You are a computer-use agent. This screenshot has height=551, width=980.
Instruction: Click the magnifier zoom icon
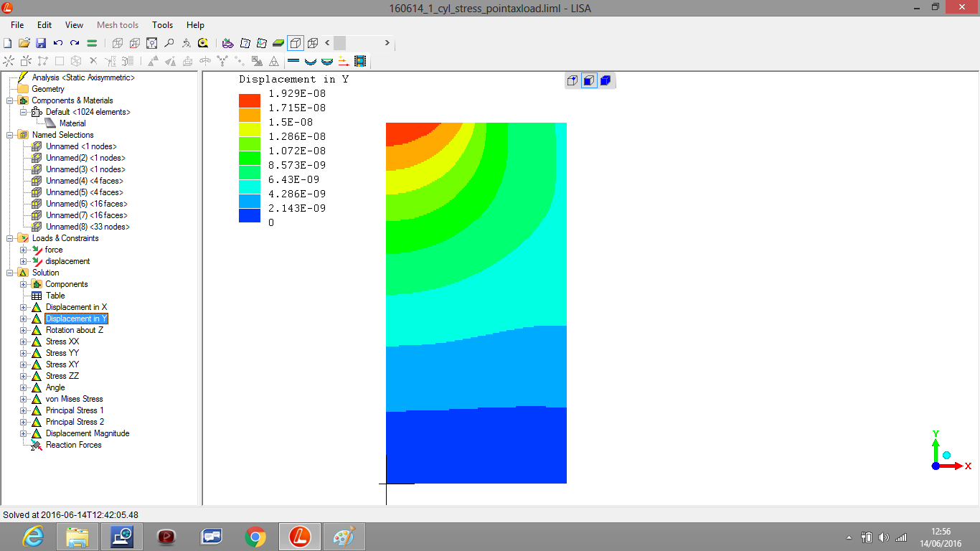tap(169, 43)
